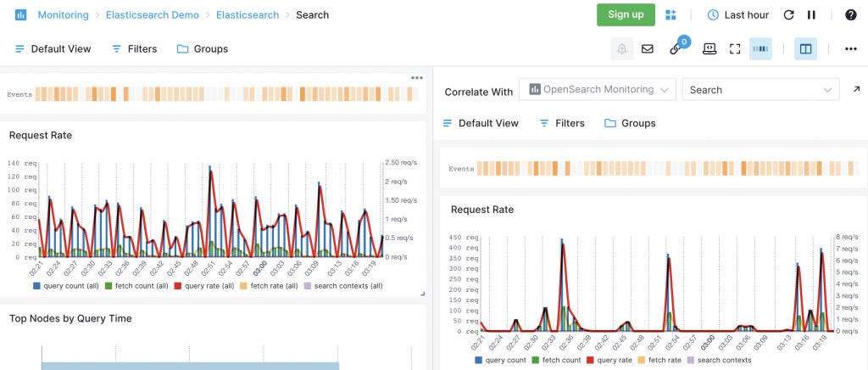Image resolution: width=868 pixels, height=370 pixels.
Task: Open the Last hour time picker
Action: (x=738, y=15)
